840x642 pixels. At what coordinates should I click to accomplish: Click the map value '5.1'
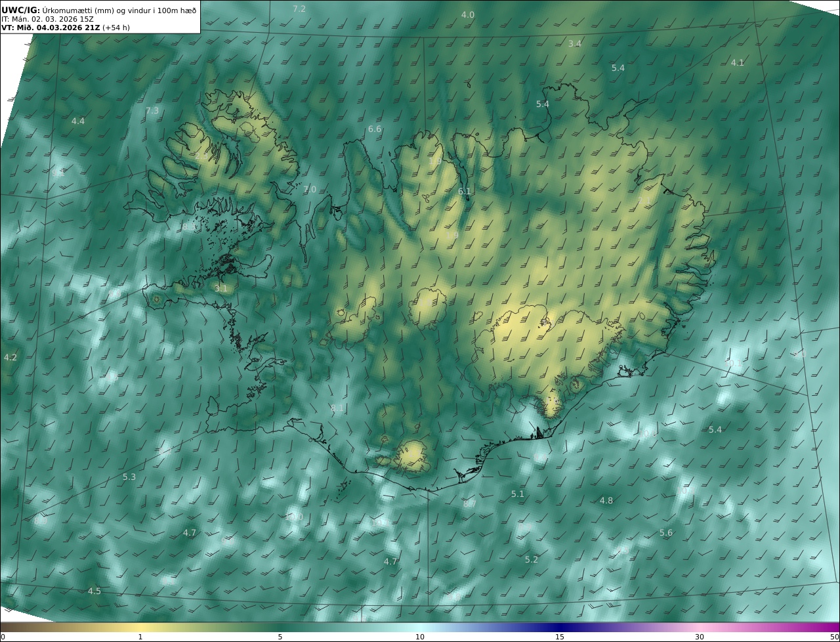pyautogui.click(x=518, y=494)
